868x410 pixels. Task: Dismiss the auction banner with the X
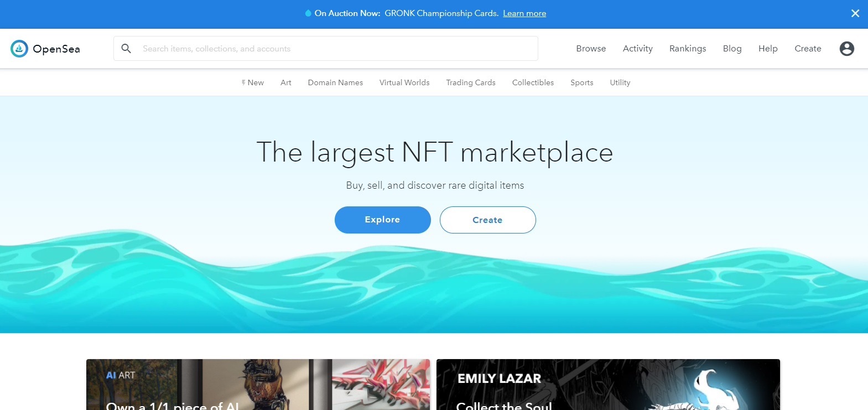coord(855,13)
